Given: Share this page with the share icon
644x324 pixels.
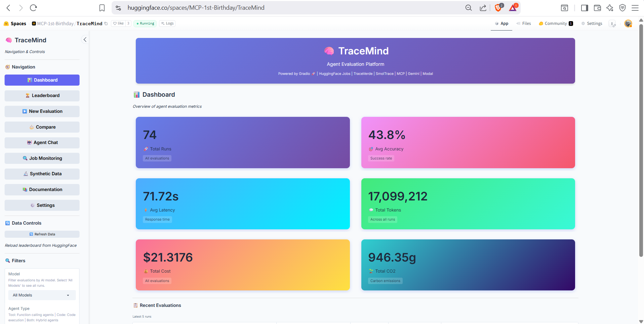Looking at the screenshot, I should pos(483,8).
